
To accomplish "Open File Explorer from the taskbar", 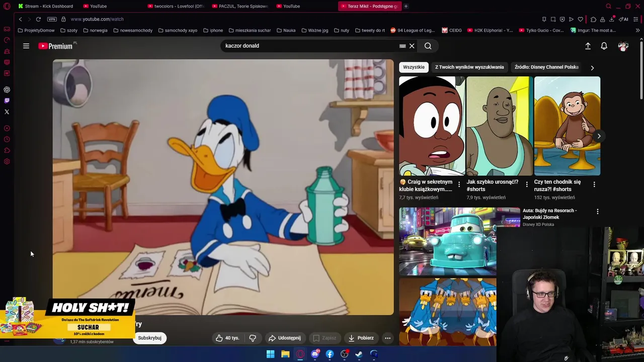I will (x=285, y=354).
